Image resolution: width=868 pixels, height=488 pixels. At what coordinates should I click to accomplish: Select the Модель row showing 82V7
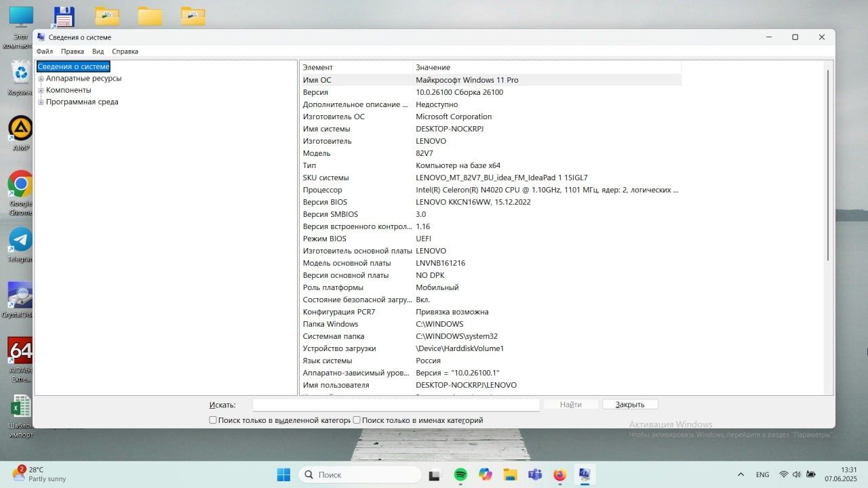490,153
